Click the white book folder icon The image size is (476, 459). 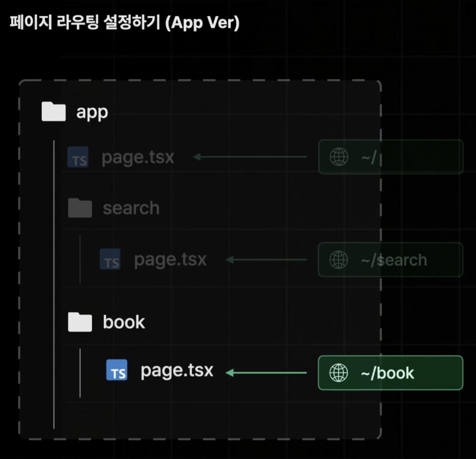pyautogui.click(x=80, y=322)
